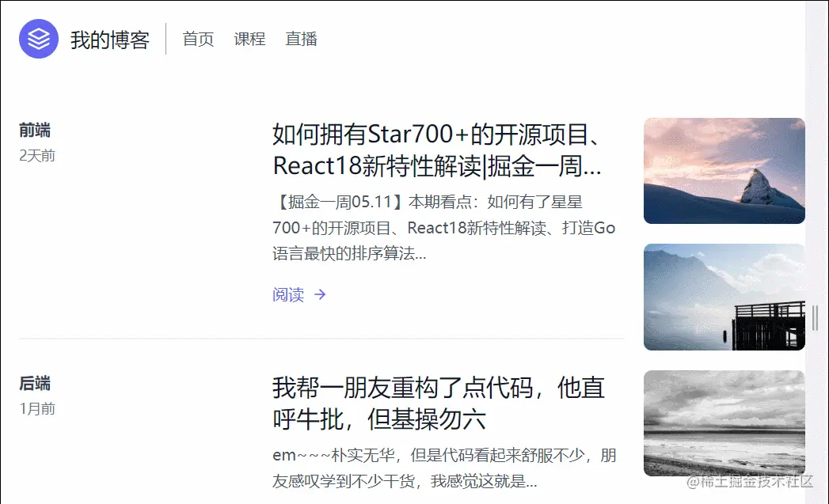This screenshot has width=829, height=504.
Task: Click the arrow icon next to 阅读
Action: (320, 294)
